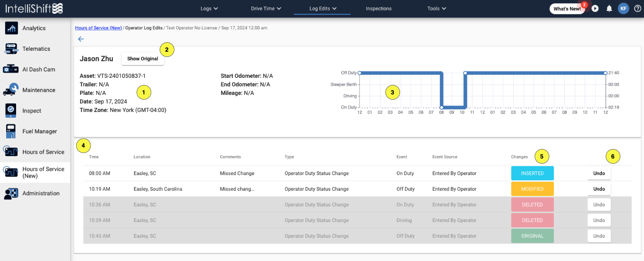Click the Comments column header
Image resolution: width=644 pixels, height=261 pixels.
click(x=230, y=157)
